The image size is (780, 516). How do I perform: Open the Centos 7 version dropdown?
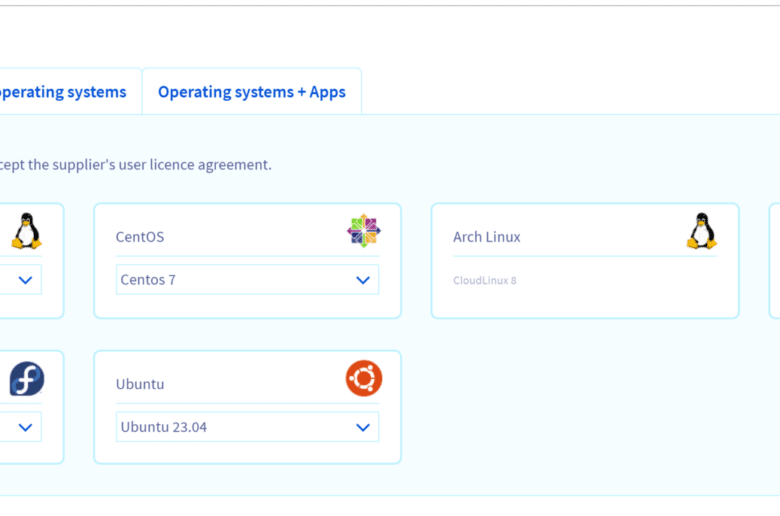click(x=247, y=280)
